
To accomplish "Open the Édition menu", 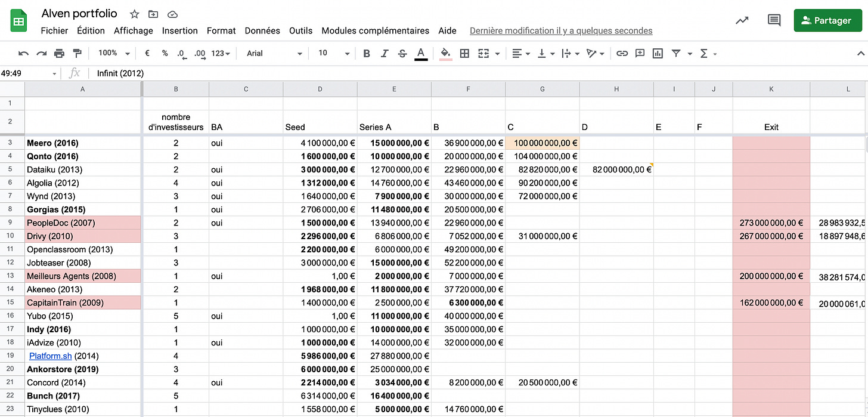I will [x=91, y=30].
